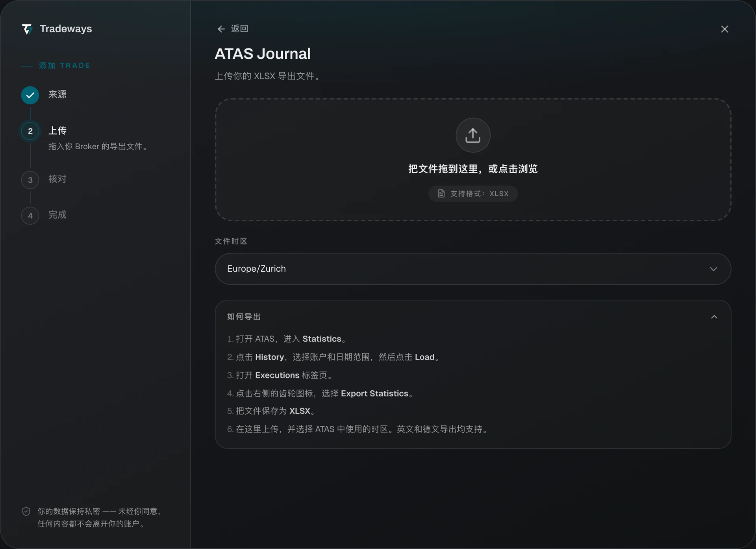Click instruction step 1 about Statistics
The width and height of the screenshot is (756, 549).
287,339
